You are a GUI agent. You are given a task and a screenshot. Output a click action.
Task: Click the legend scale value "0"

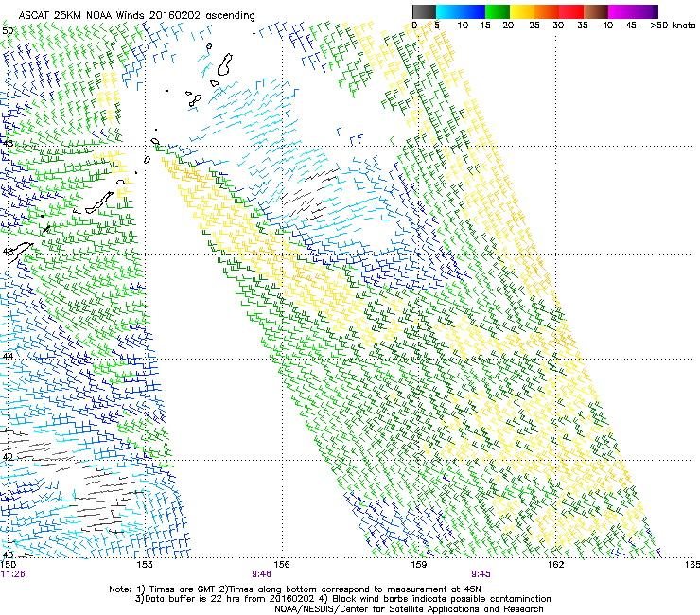414,26
